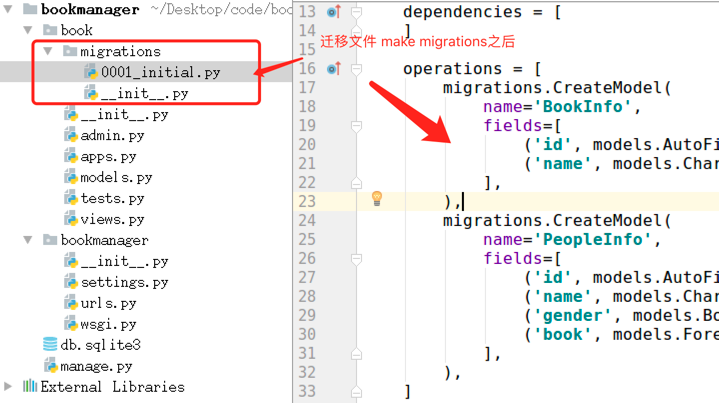Select the book folder label
The width and height of the screenshot is (719, 403).
[x=77, y=30]
